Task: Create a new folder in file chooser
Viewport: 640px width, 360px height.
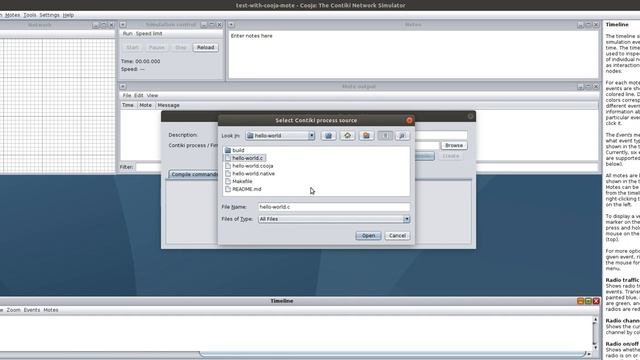Action: (366, 136)
